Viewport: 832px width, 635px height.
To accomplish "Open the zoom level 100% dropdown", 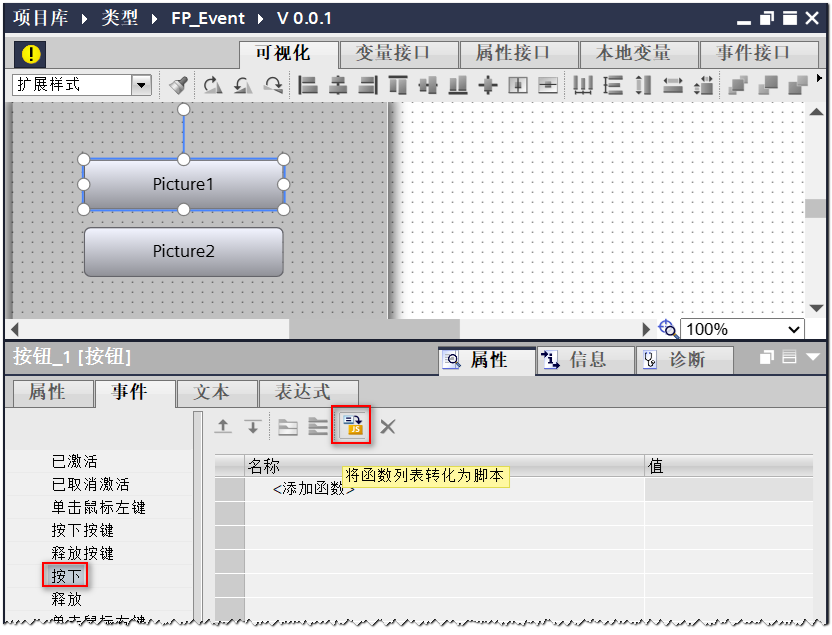I will 793,328.
